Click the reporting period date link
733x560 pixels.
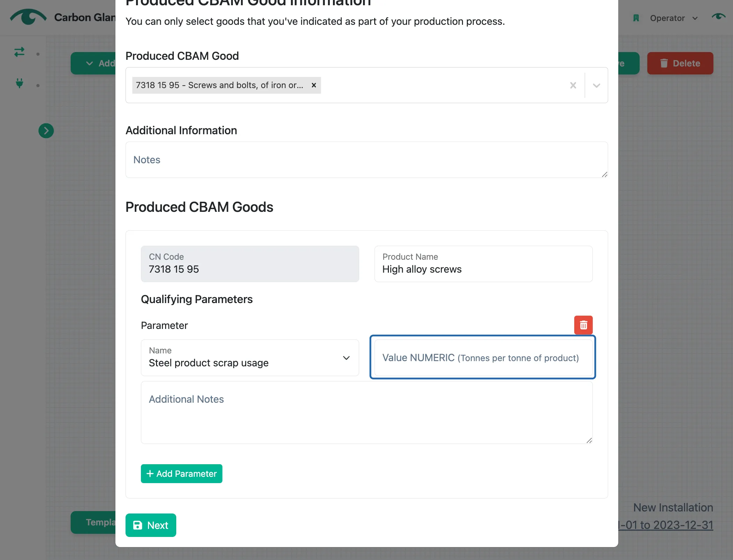666,525
